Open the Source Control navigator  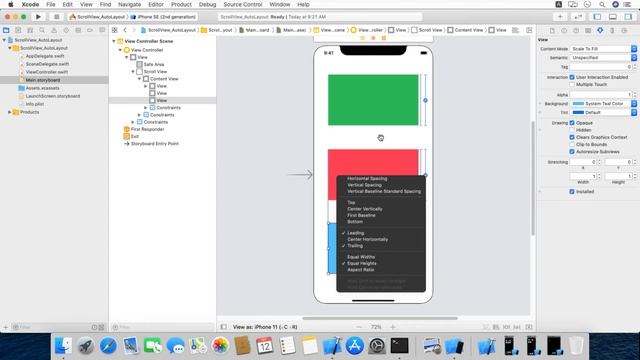(18, 30)
